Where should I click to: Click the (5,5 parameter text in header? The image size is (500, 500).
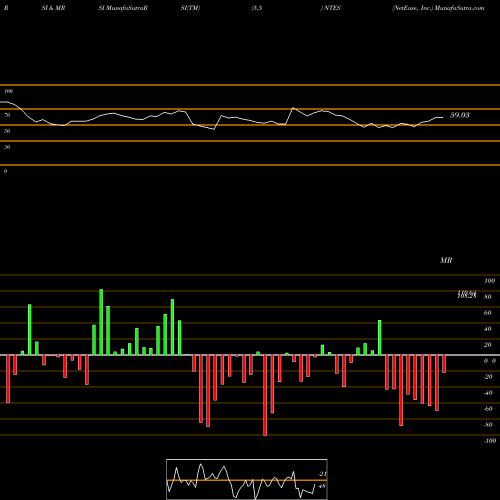coord(257,8)
